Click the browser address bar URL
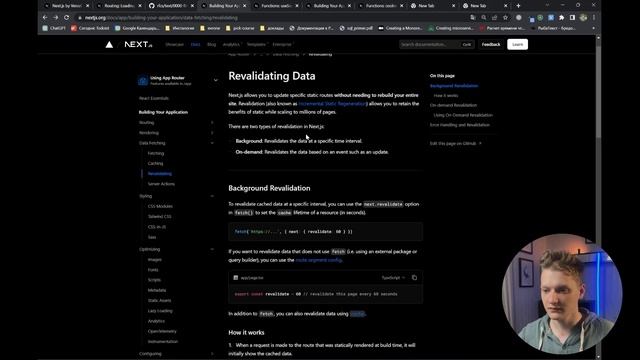Viewport: 640px width, 360px height. (161, 18)
